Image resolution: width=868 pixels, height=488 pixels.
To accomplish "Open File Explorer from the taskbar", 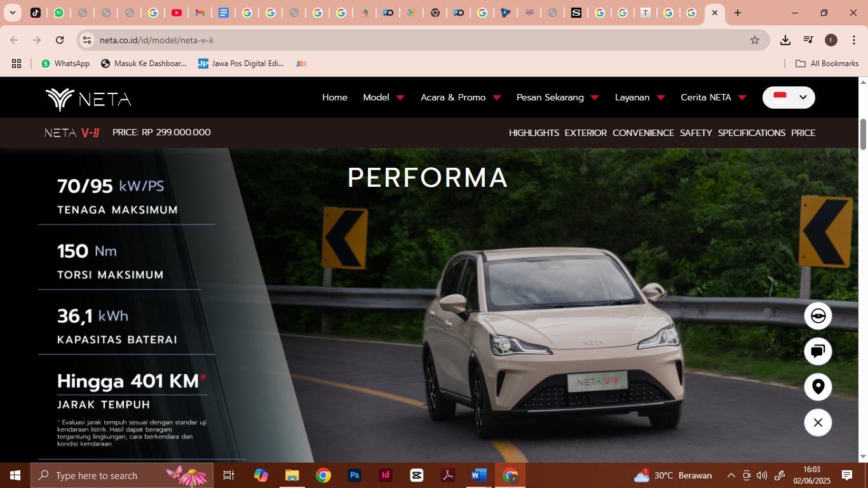I will [292, 475].
